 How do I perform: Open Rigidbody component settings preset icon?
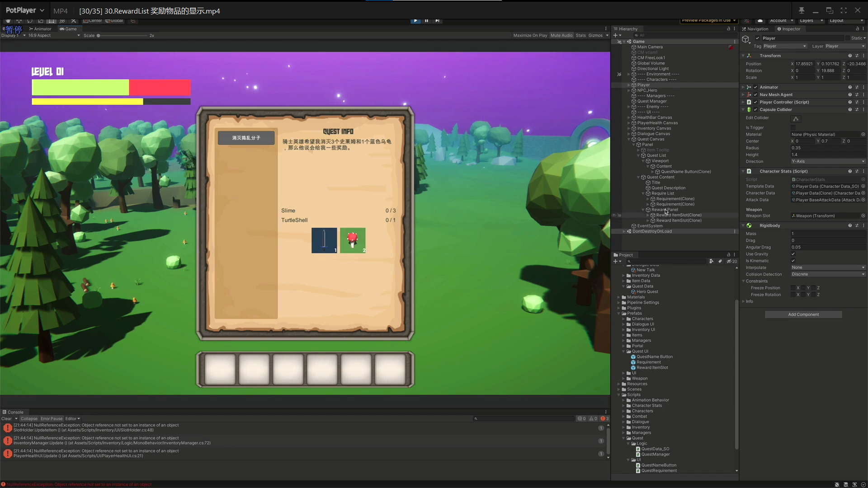[x=857, y=225]
